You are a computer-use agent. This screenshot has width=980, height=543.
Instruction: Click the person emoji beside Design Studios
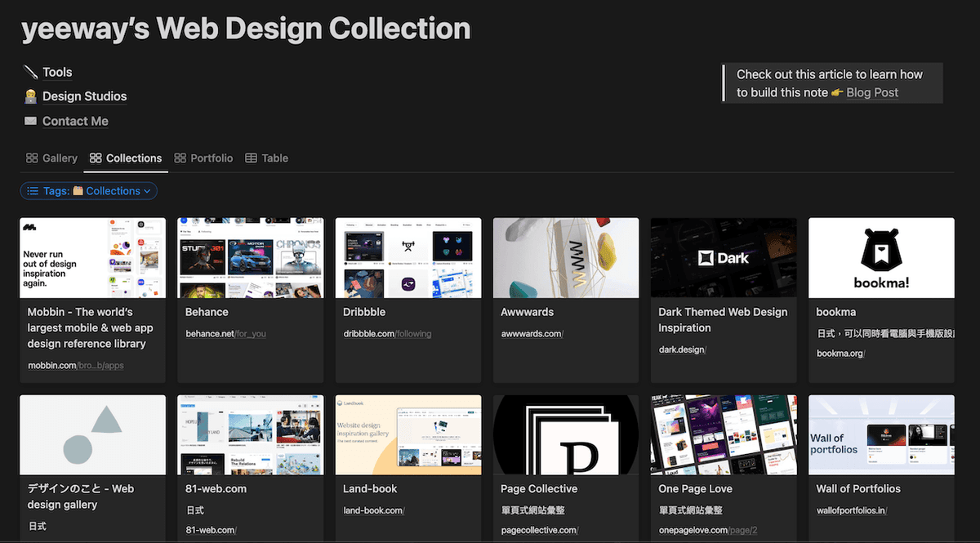click(x=31, y=96)
